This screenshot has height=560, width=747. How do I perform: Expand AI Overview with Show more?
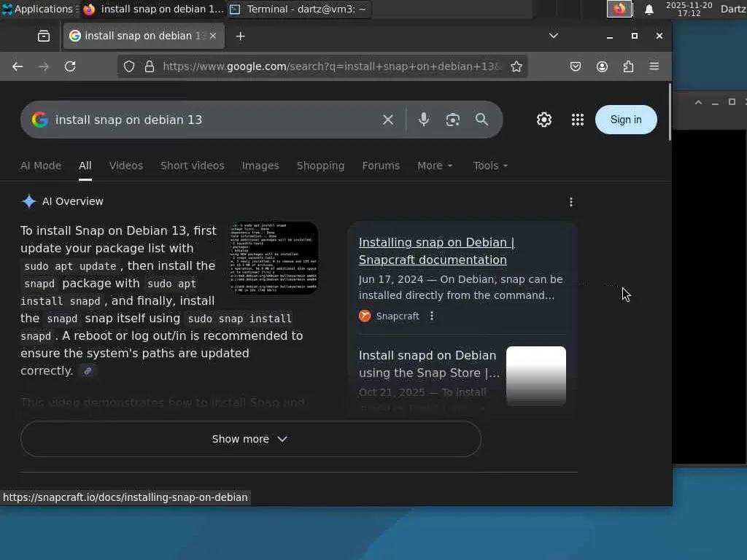251,439
